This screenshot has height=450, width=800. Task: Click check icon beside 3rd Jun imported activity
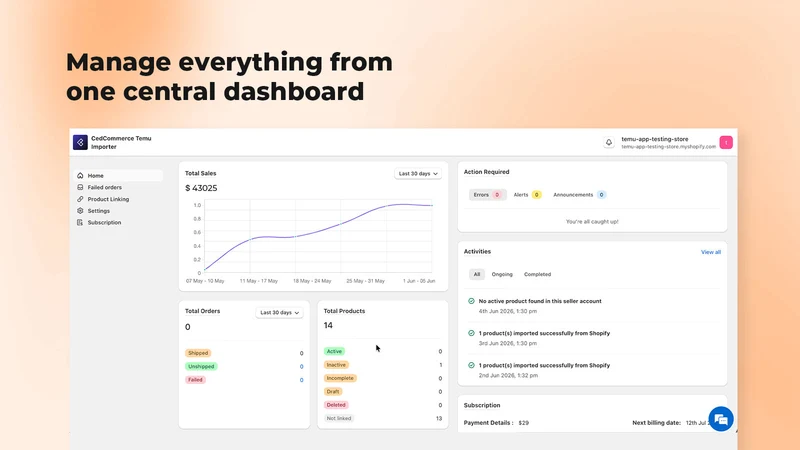471,333
